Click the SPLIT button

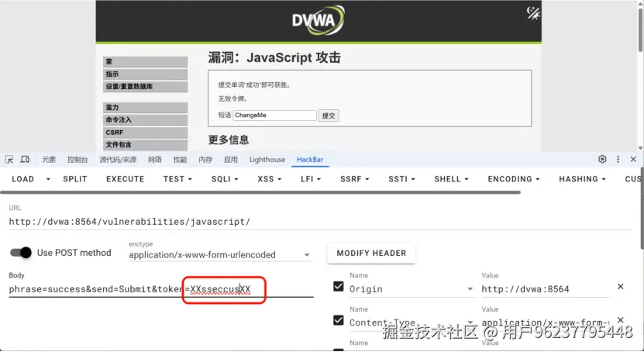pos(74,179)
